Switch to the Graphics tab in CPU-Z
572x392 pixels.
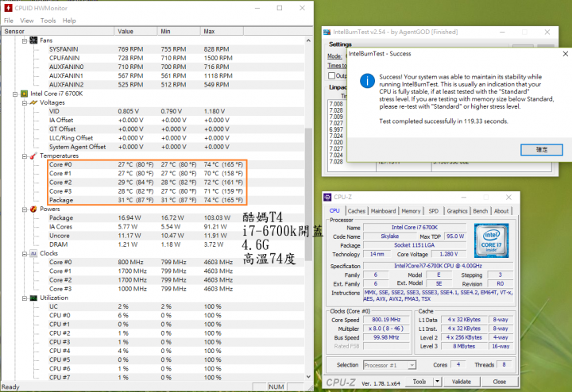[457, 211]
